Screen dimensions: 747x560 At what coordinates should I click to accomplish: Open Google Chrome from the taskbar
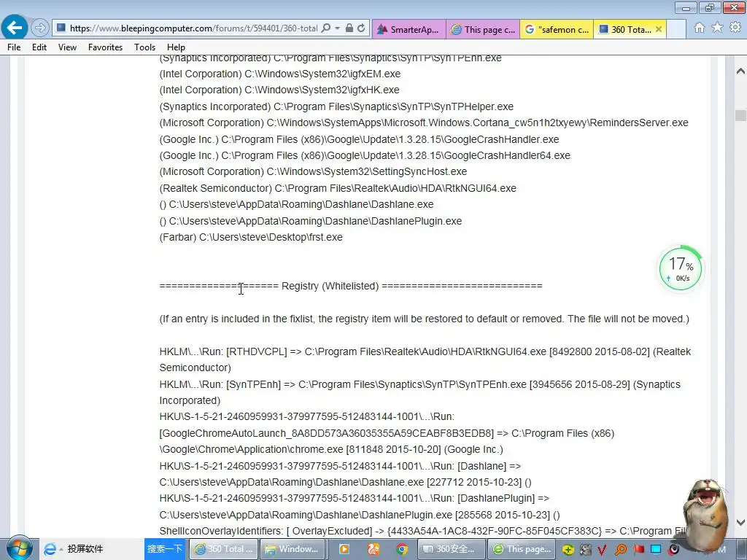[402, 550]
